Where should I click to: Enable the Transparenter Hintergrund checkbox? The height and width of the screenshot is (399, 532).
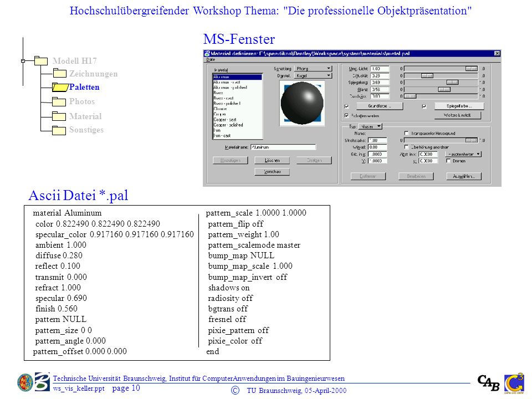pyautogui.click(x=406, y=134)
